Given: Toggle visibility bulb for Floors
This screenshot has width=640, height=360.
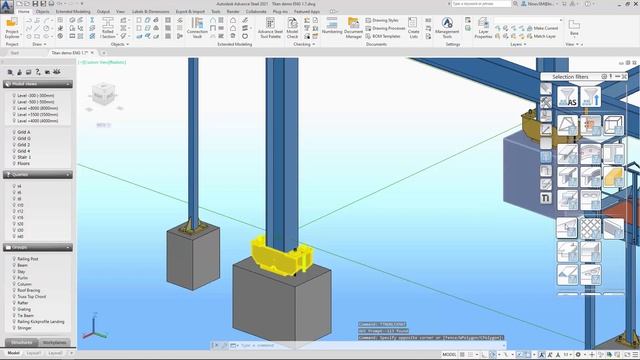Looking at the screenshot, I should [14, 163].
